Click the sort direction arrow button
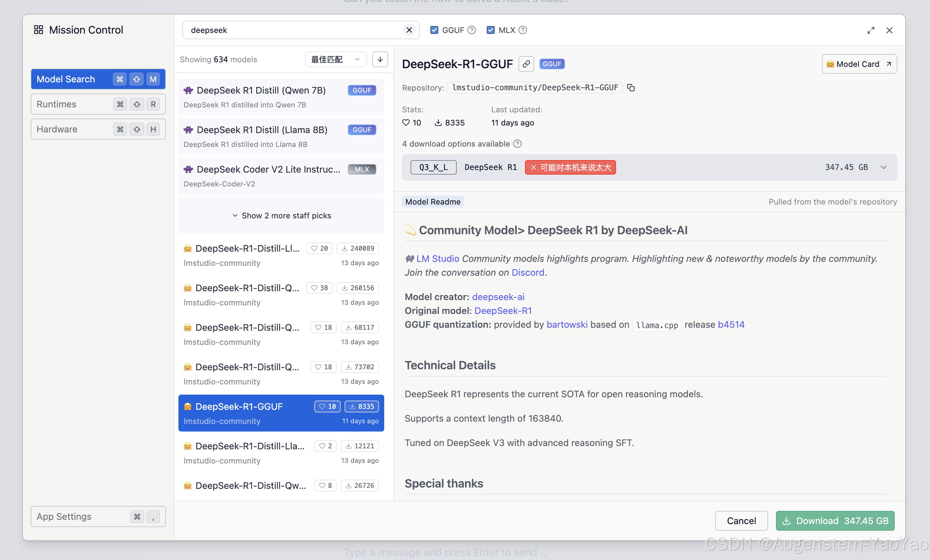 coord(380,59)
